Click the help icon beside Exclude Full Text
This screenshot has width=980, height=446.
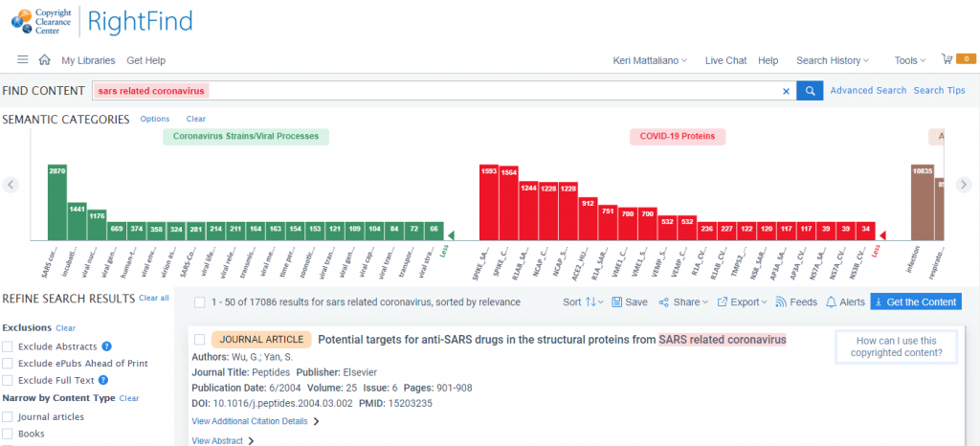103,380
